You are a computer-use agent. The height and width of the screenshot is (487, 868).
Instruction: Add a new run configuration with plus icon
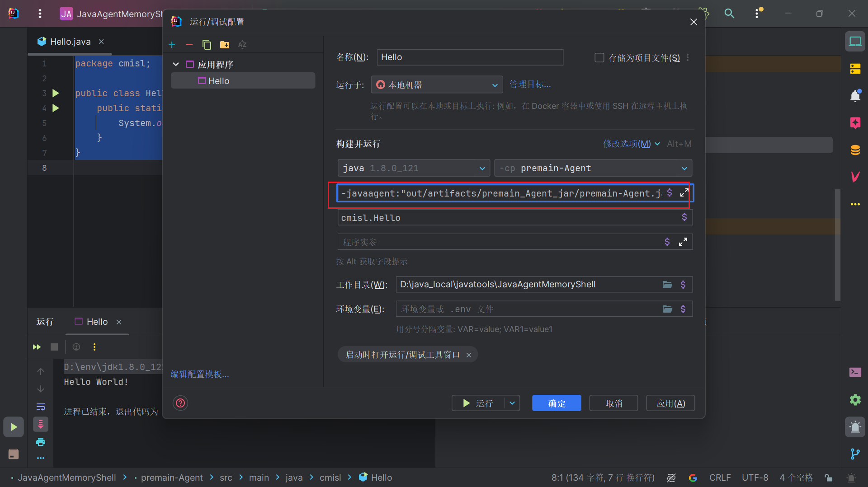pyautogui.click(x=172, y=45)
